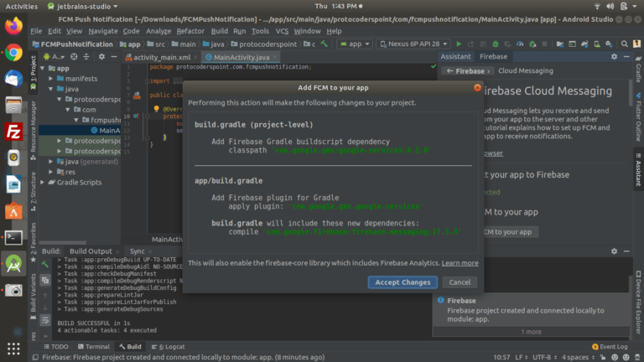
Task: Click the Accept Changes button
Action: [402, 282]
